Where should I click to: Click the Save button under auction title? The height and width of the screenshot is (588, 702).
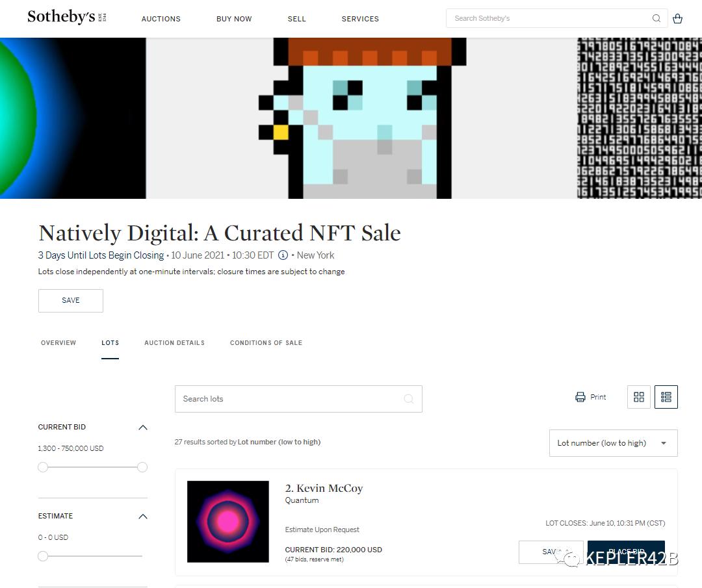[71, 301]
